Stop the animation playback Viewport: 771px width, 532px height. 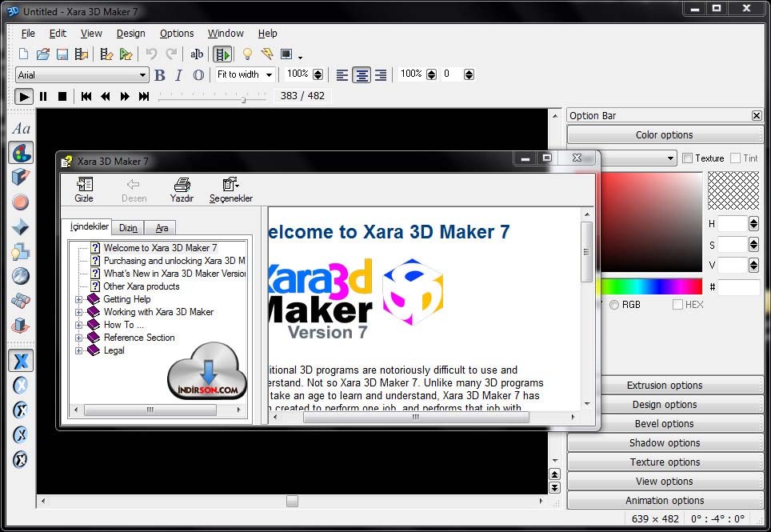[x=62, y=96]
